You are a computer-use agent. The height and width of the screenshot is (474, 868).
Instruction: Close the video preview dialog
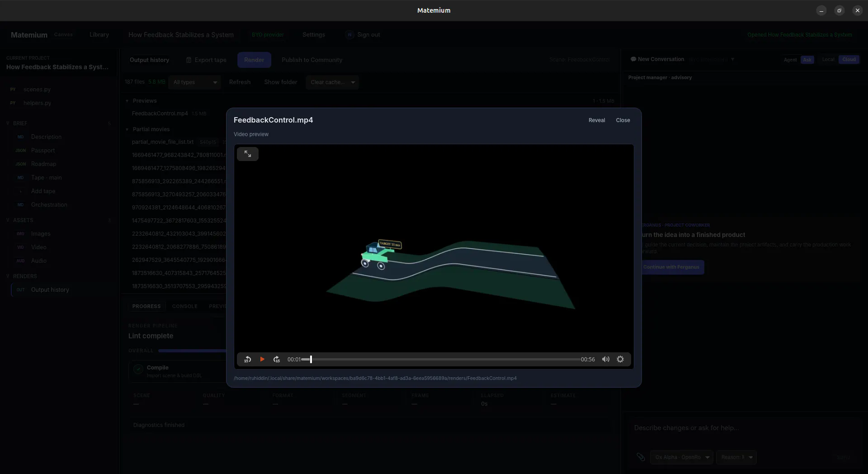[623, 120]
